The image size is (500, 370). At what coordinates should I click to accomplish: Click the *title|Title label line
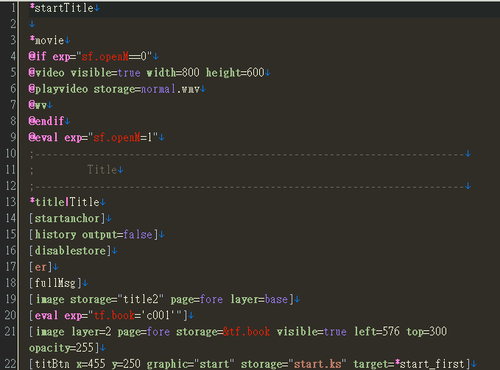[65, 202]
